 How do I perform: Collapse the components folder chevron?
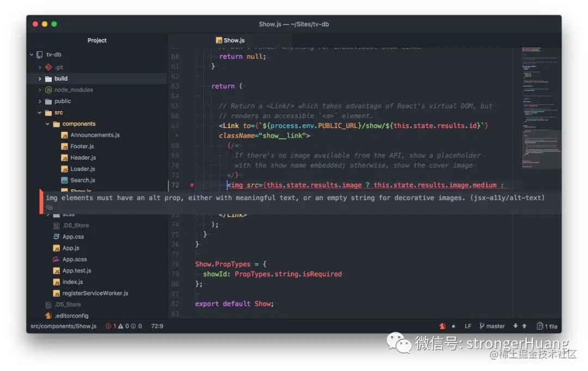point(47,124)
